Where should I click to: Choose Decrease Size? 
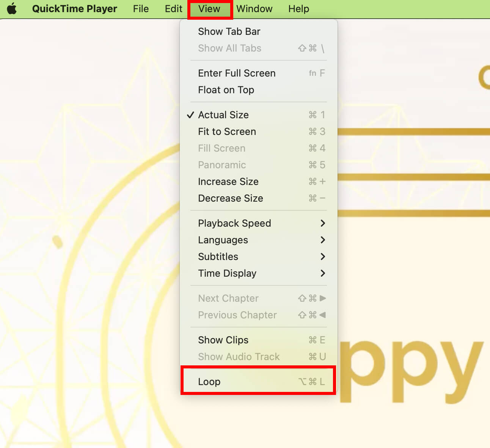259,198
